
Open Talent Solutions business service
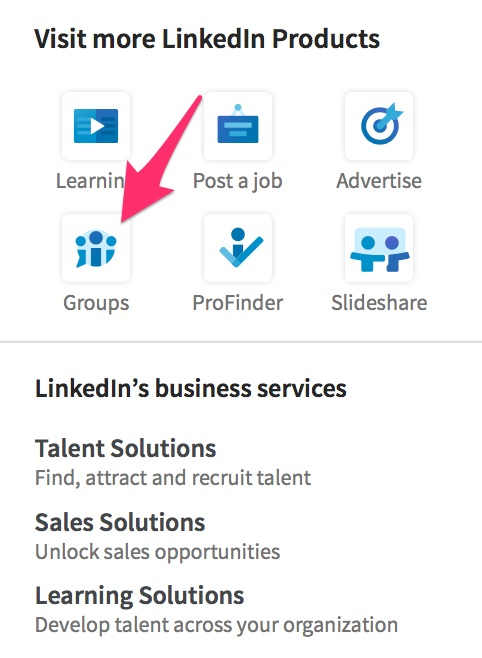125,448
